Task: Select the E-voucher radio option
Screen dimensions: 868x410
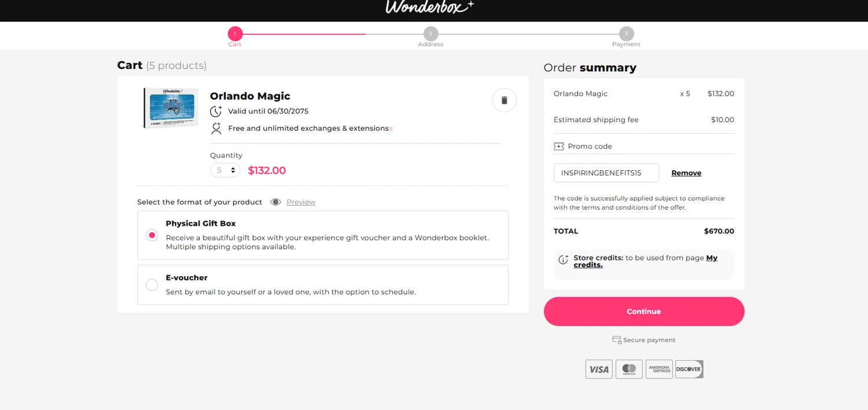Action: [152, 285]
